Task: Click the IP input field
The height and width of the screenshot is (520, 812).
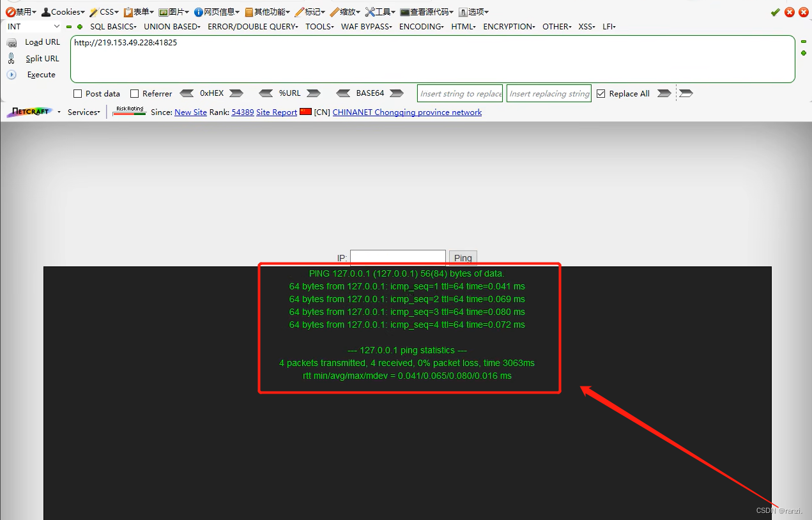Action: pos(398,257)
